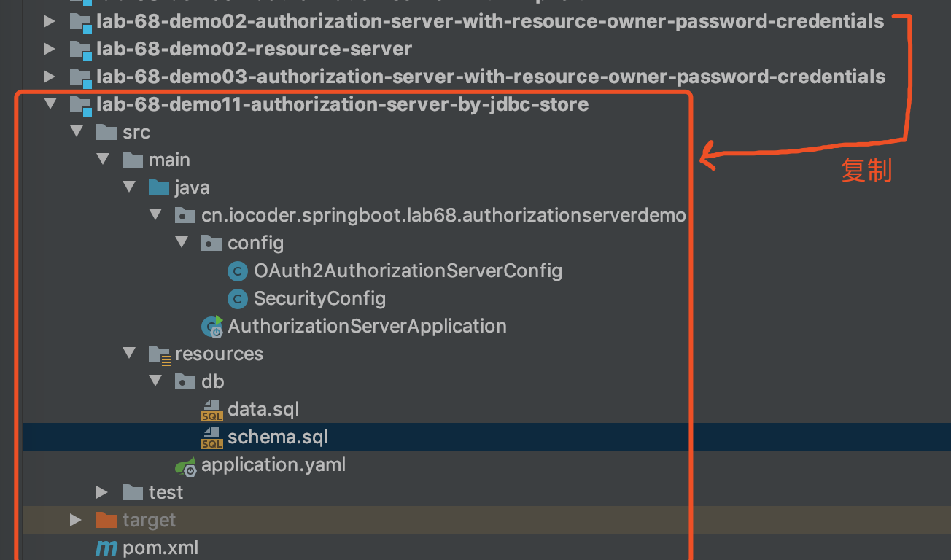The width and height of the screenshot is (951, 560).
Task: Click the schema.sql SQL file icon
Action: pyautogui.click(x=212, y=437)
